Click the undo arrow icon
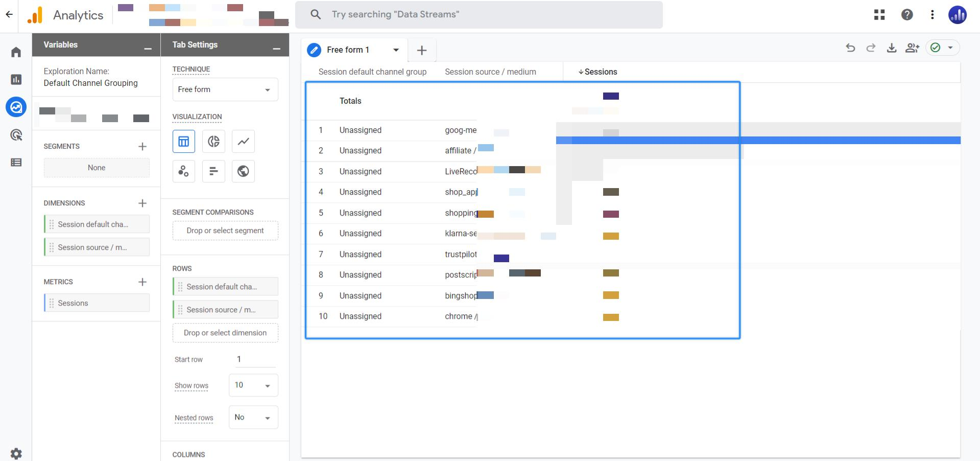This screenshot has height=461, width=980. point(850,48)
